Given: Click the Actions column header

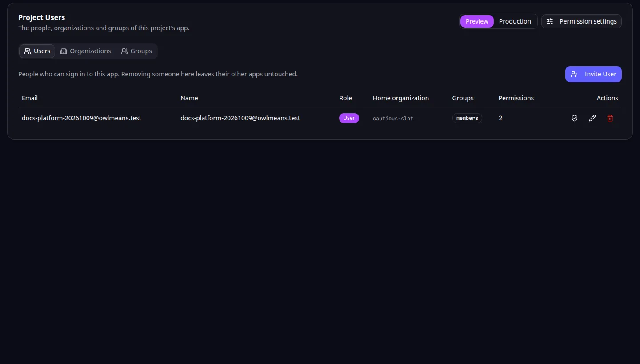Looking at the screenshot, I should pos(607,98).
